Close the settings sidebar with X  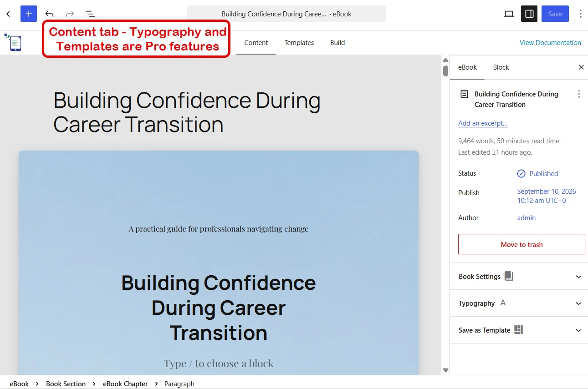click(x=581, y=67)
